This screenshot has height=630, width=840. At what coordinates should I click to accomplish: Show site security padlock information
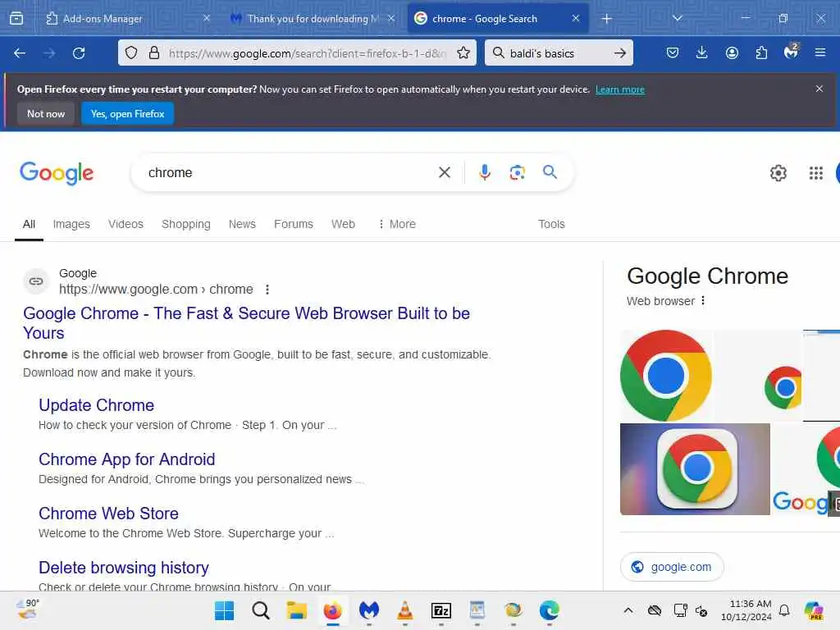[x=154, y=52]
